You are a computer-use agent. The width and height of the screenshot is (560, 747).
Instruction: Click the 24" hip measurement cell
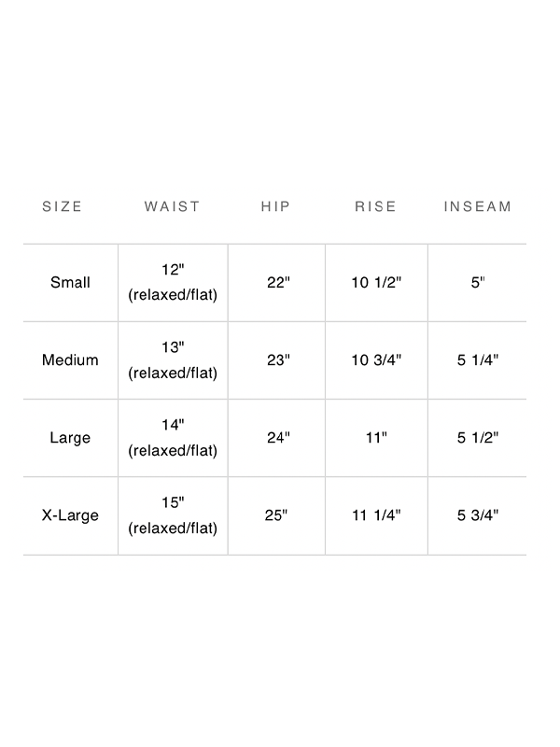(278, 438)
